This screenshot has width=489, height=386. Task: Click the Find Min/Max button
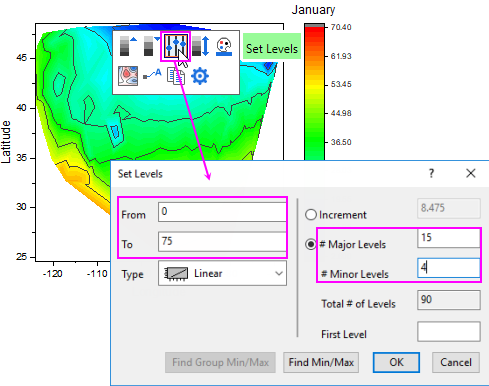pyautogui.click(x=321, y=362)
